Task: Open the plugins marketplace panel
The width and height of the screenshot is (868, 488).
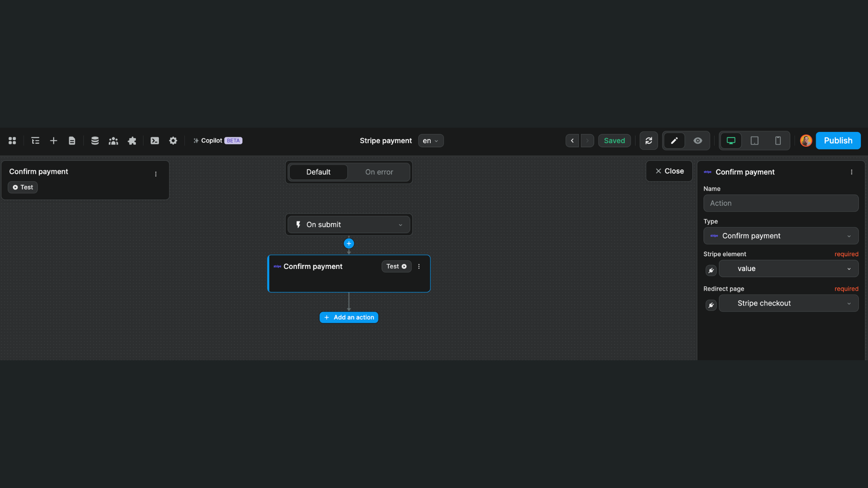Action: (132, 141)
